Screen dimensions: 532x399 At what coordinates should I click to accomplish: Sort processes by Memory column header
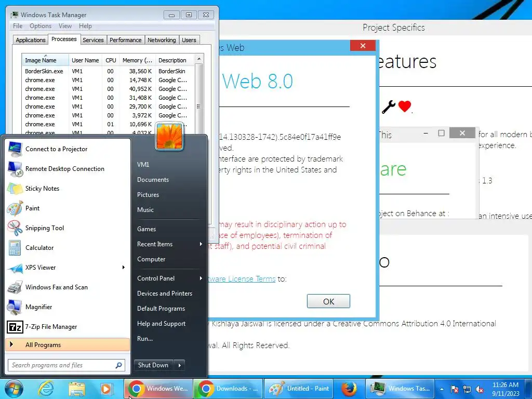tap(137, 60)
